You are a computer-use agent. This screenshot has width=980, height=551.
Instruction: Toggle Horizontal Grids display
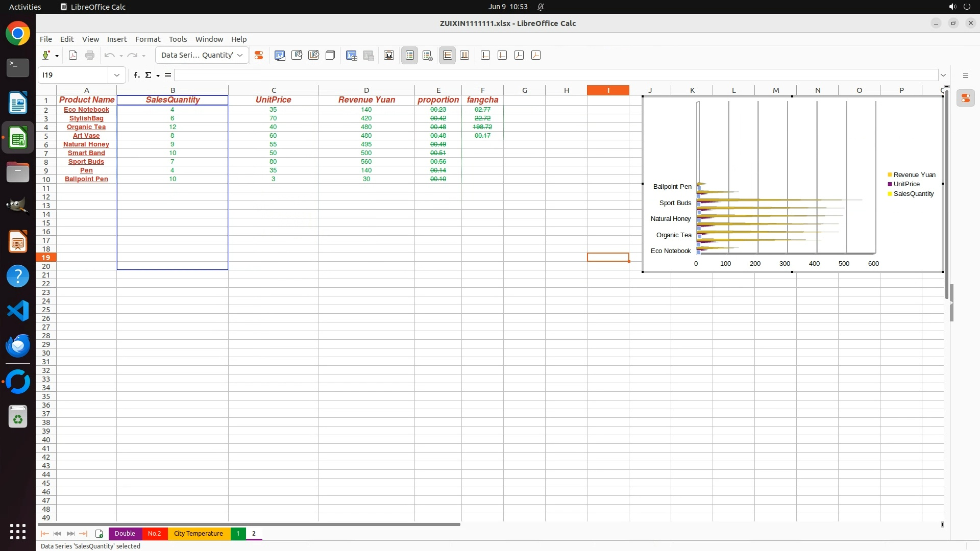[448, 55]
